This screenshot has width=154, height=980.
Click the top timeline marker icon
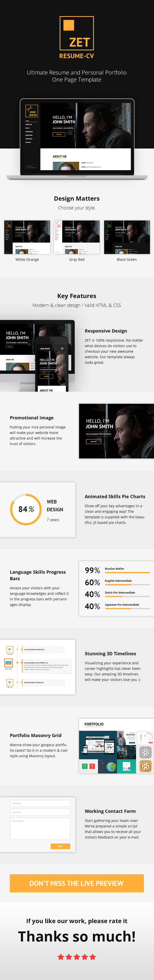point(10,649)
